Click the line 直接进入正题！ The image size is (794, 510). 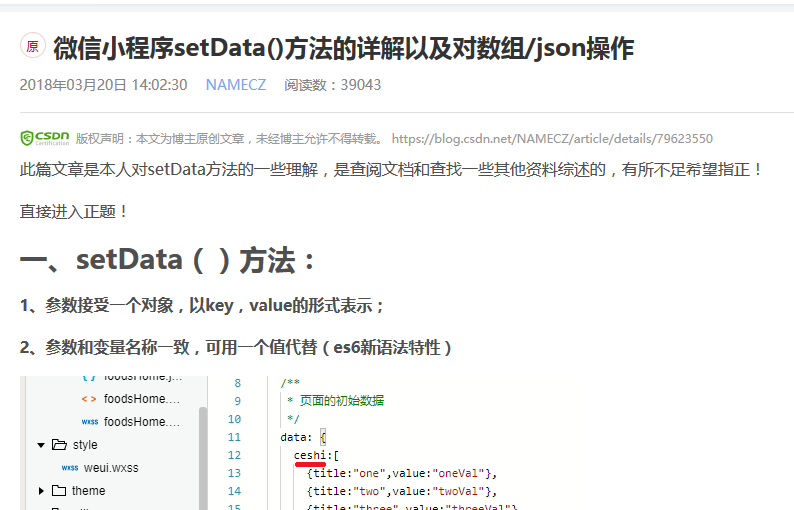(x=74, y=211)
